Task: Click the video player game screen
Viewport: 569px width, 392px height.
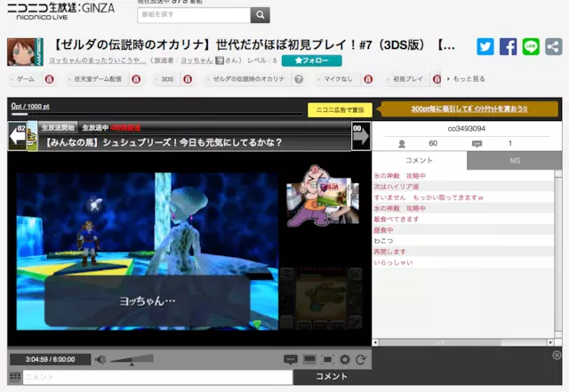Action: 147,252
